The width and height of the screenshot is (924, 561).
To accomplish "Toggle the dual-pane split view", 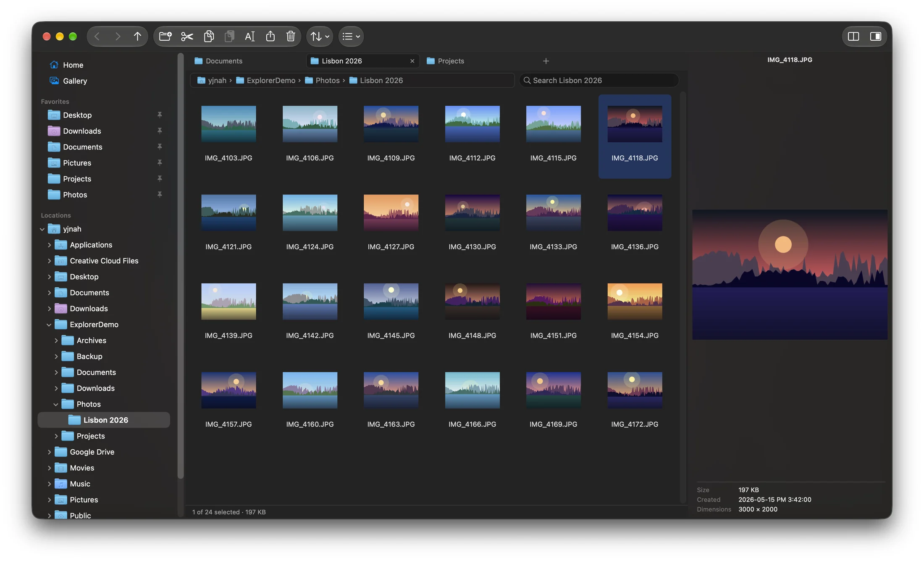I will pyautogui.click(x=853, y=37).
